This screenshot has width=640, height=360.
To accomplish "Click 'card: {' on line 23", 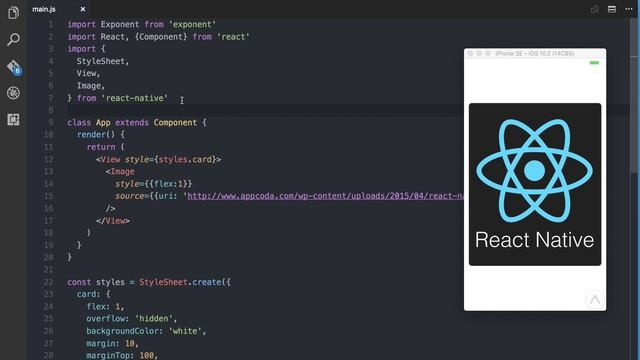I will tap(93, 294).
